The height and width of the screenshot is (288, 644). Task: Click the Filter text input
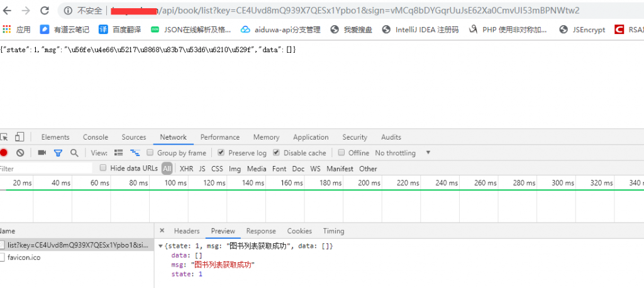pos(44,169)
